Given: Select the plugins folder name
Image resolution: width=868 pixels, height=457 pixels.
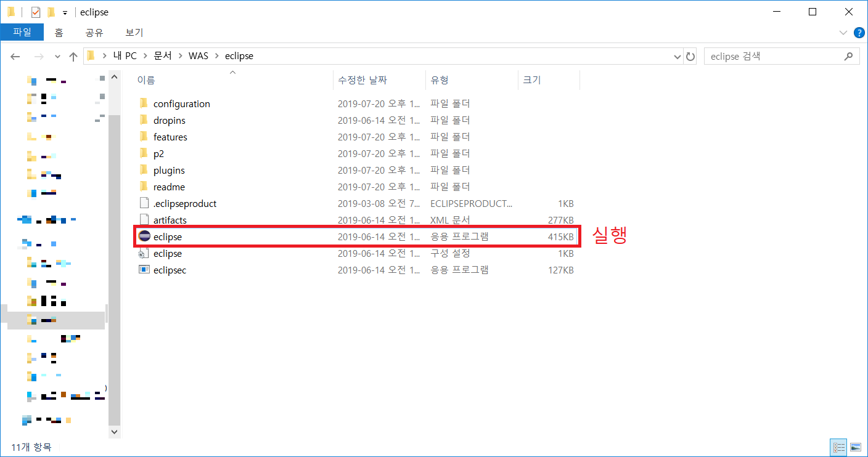Looking at the screenshot, I should pyautogui.click(x=169, y=170).
